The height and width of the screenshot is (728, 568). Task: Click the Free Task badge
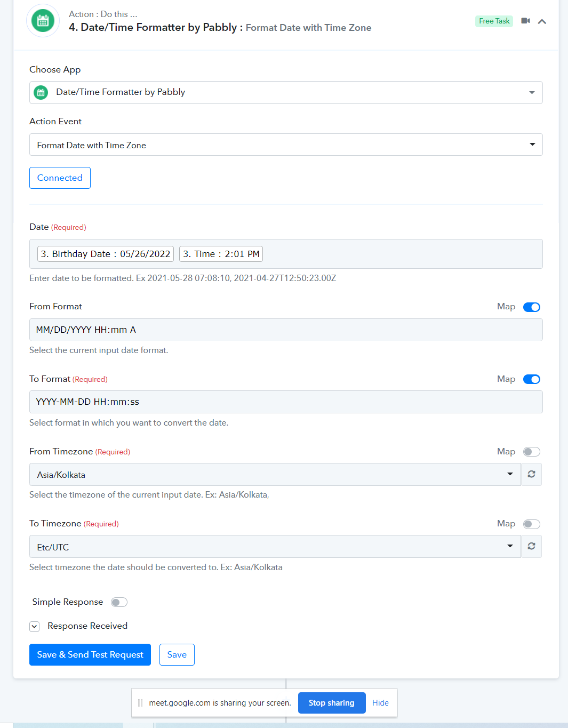[x=494, y=21]
